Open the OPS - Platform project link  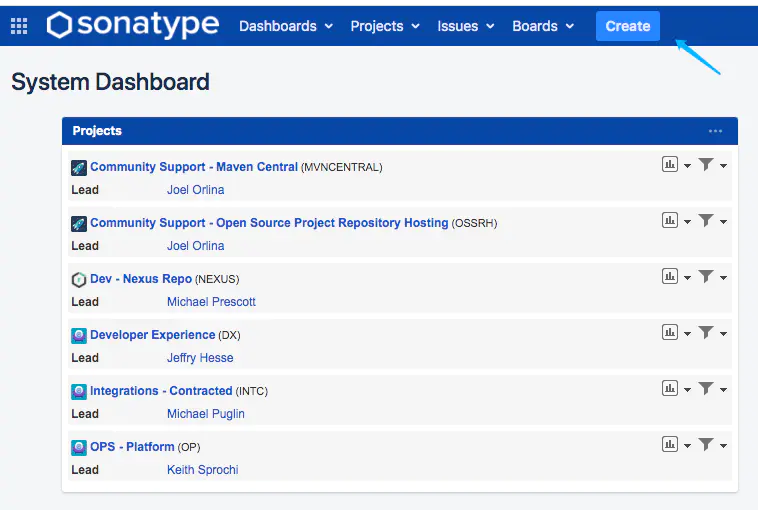[x=132, y=447]
